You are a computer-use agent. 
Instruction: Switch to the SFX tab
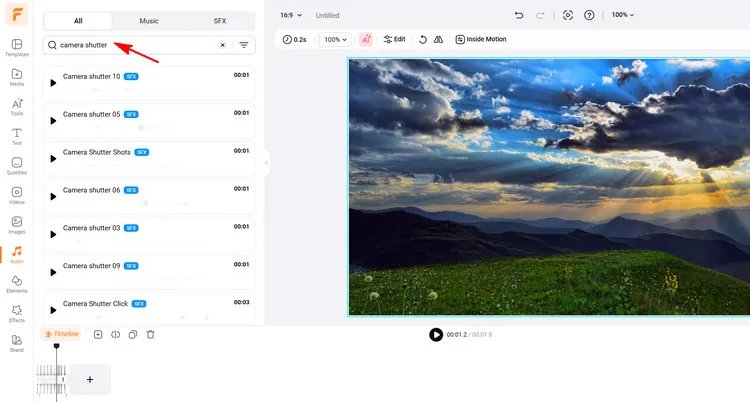220,21
